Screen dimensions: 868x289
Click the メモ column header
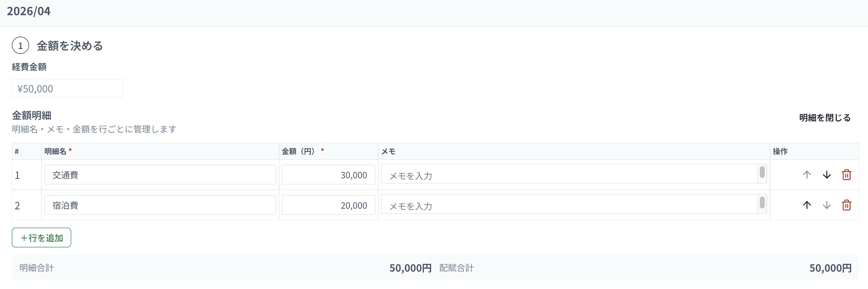click(388, 151)
